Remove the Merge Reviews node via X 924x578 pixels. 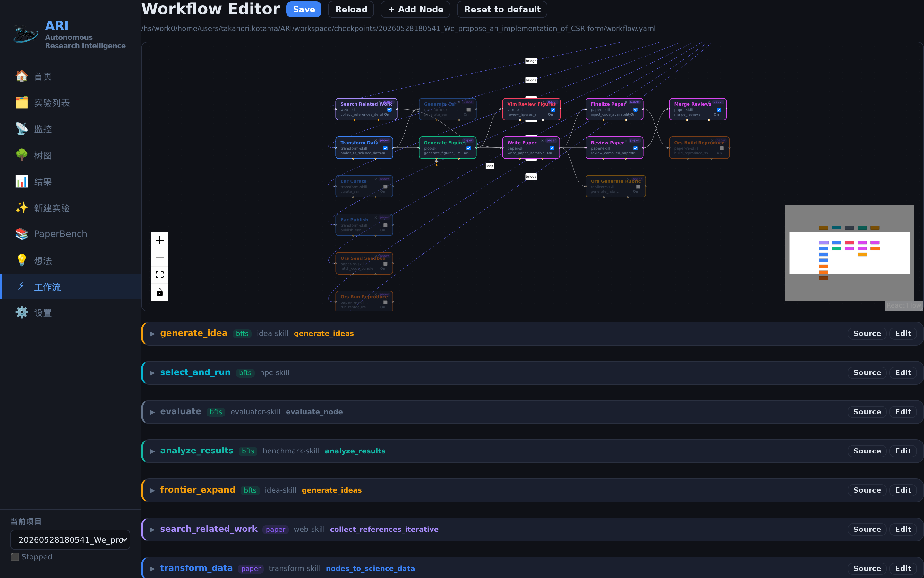709,102
